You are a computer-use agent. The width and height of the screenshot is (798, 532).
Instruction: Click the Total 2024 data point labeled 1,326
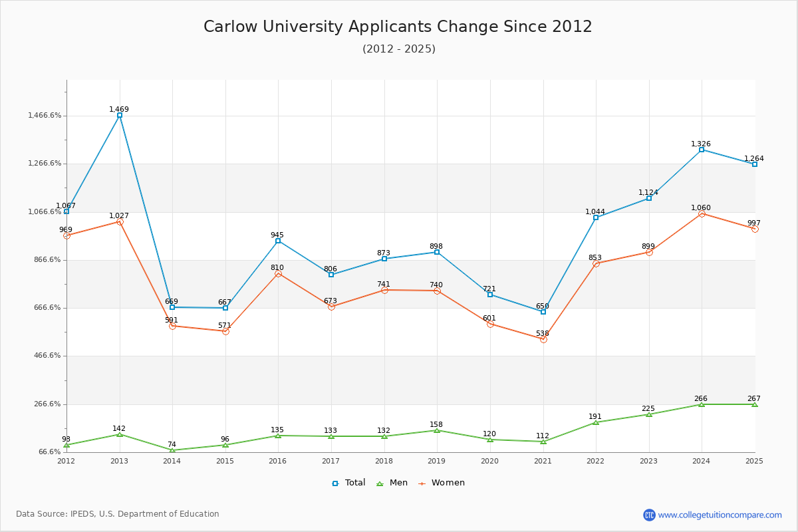(702, 150)
